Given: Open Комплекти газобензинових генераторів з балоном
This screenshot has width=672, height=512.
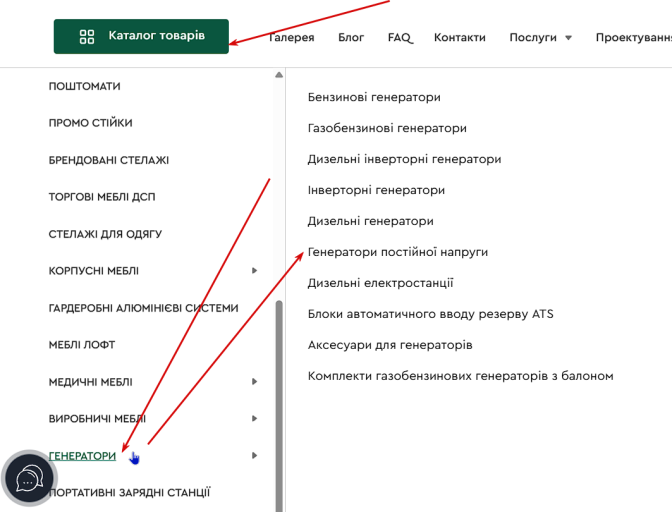Looking at the screenshot, I should (x=461, y=376).
